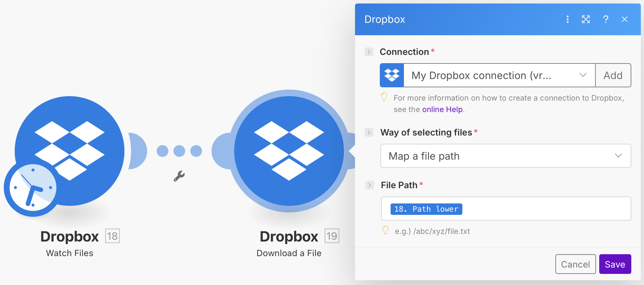Click the clock schedule icon on Watch Files
Viewport: 644px width, 285px height.
(x=33, y=188)
